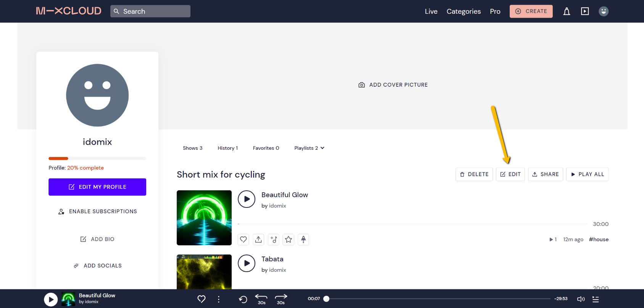Skip forward 30 seconds in the player
Image resolution: width=644 pixels, height=308 pixels.
click(x=281, y=299)
